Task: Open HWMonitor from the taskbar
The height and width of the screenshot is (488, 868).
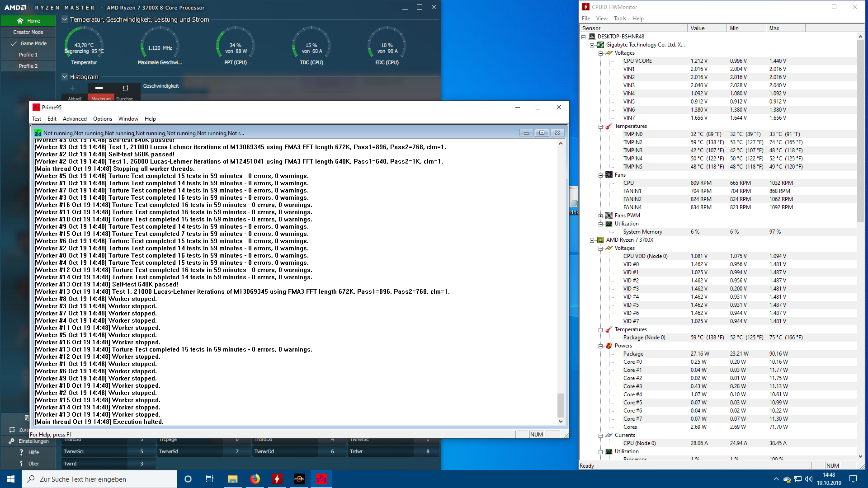Action: [x=277, y=479]
